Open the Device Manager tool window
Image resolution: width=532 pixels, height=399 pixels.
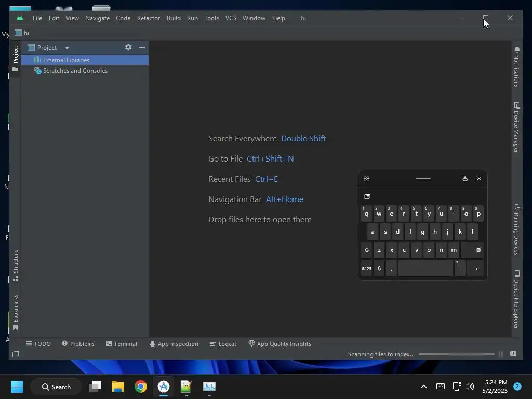(516, 127)
